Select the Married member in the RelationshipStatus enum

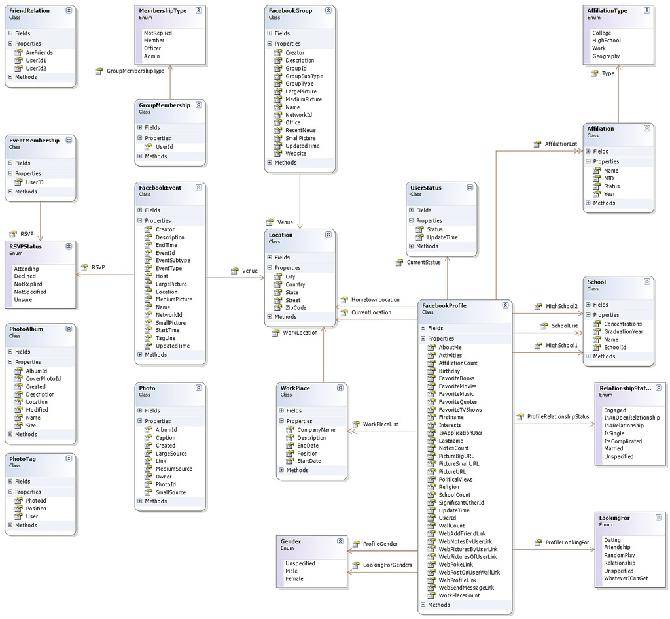point(614,449)
